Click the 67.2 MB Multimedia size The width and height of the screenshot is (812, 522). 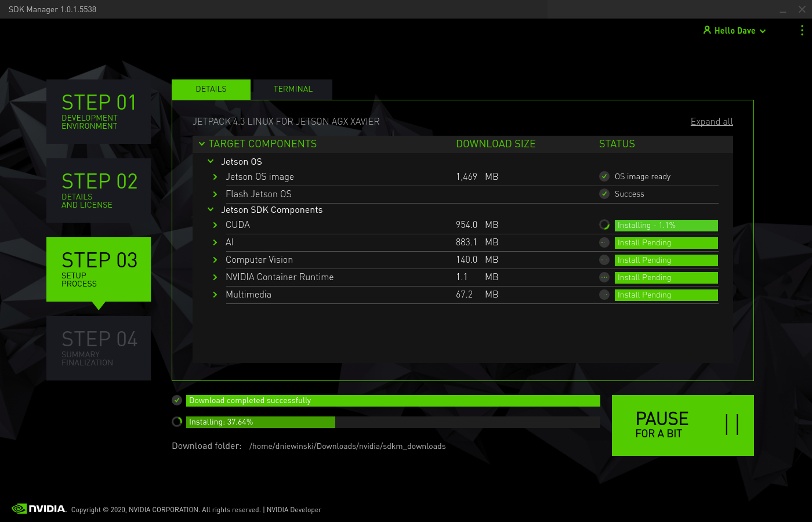(477, 295)
